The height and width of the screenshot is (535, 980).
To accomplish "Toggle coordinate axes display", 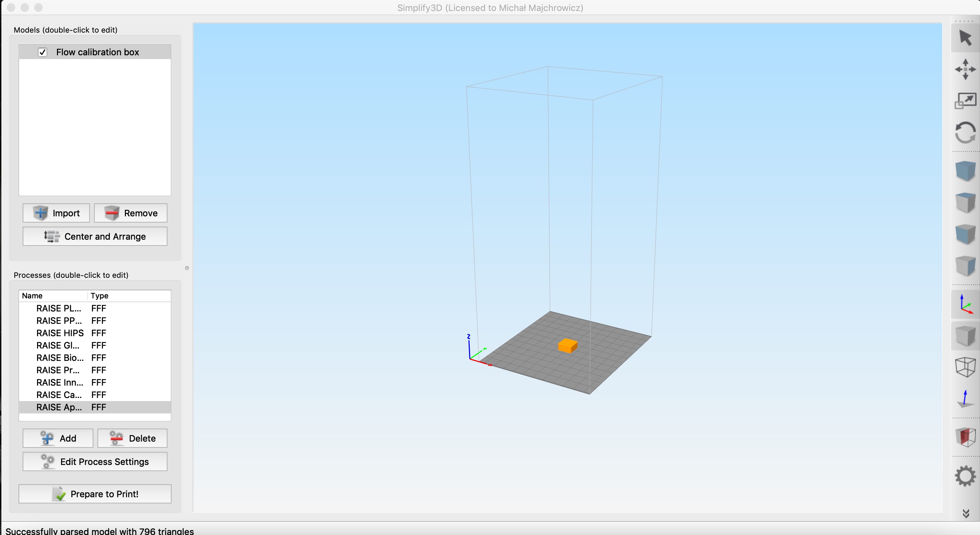I will point(966,304).
